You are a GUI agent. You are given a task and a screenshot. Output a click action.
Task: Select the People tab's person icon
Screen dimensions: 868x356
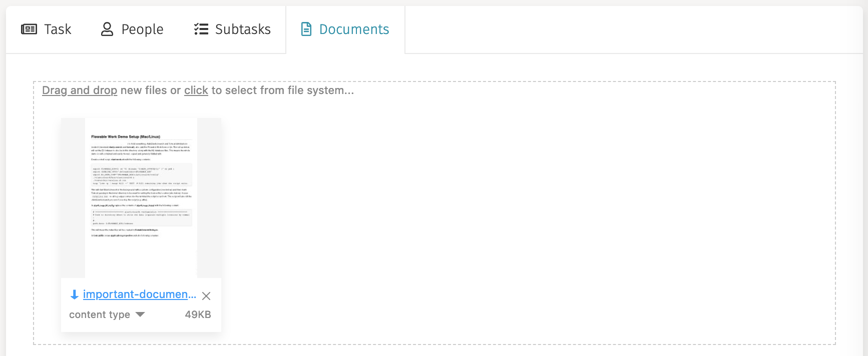106,29
